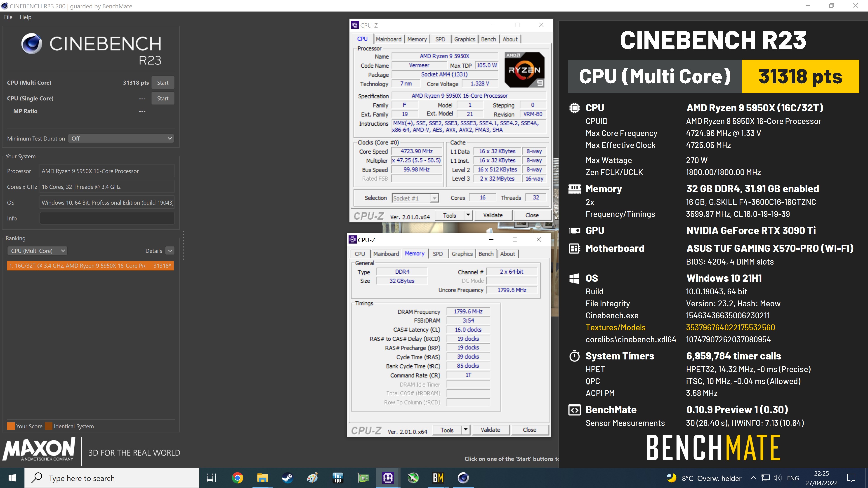The width and height of the screenshot is (868, 488).
Task: Click the ENG language indicator
Action: click(793, 478)
